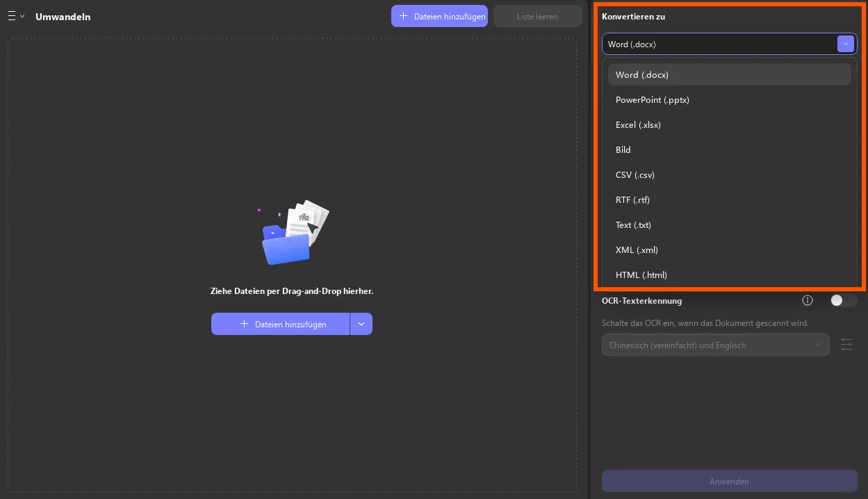Select Word (.docx) from the list
868x499 pixels.
pyautogui.click(x=729, y=75)
